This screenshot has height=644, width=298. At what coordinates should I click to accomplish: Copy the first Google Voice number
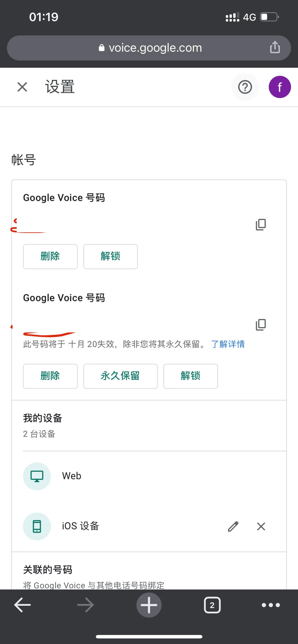pos(260,224)
